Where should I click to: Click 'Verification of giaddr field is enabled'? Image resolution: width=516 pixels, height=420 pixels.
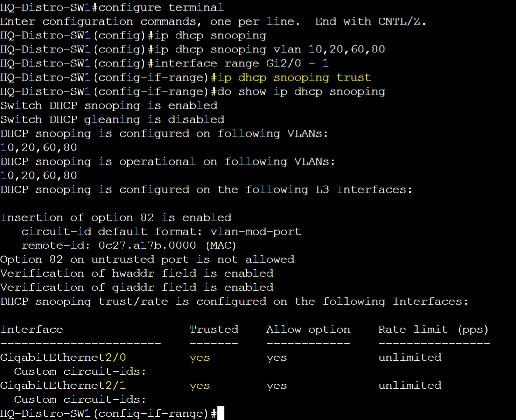coord(137,287)
